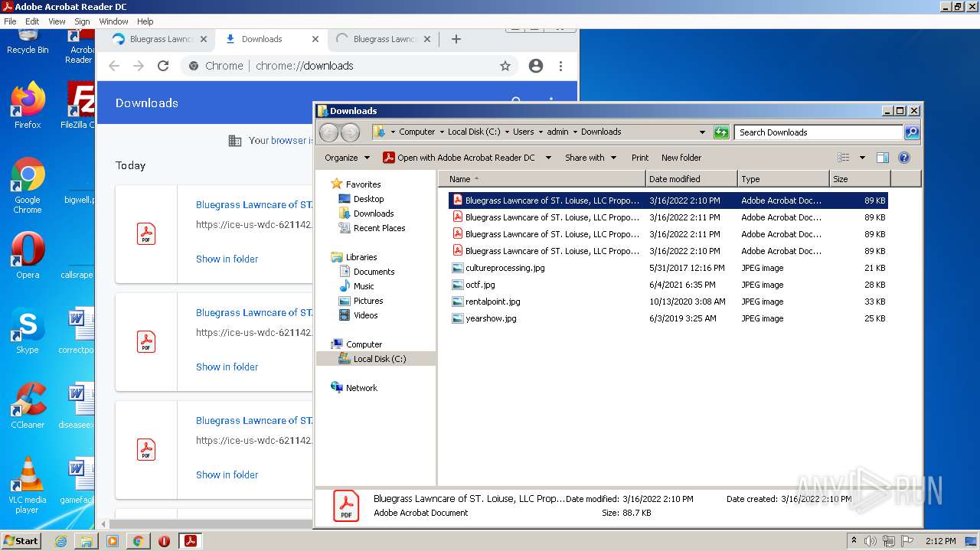Screen dimensions: 980x551
Task: Open the Opera desktop shortcut
Action: (28, 256)
